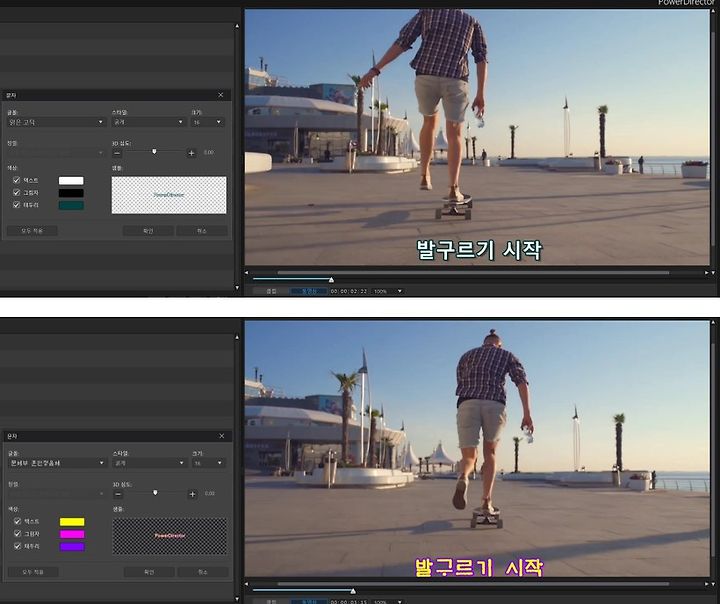Close the lower 문자 dialog with the X
The image size is (720, 604).
[x=222, y=436]
